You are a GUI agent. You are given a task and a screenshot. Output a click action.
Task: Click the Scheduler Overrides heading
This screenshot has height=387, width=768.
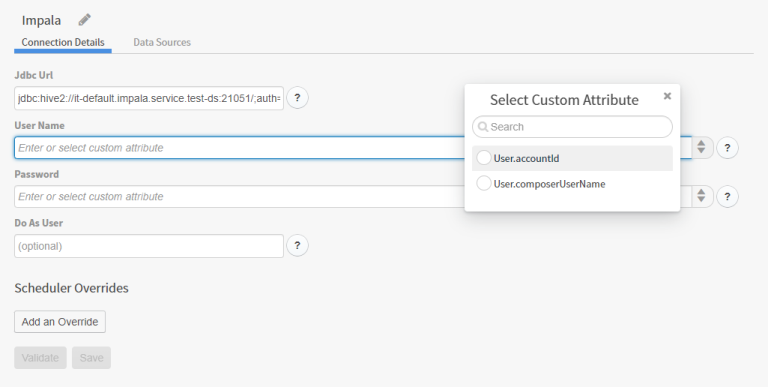coord(72,288)
